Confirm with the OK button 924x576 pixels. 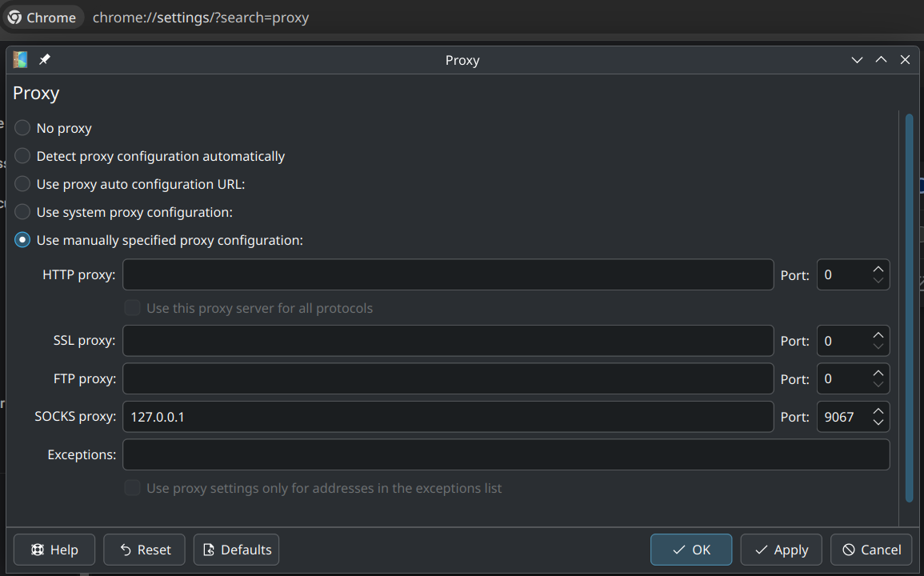(x=691, y=550)
